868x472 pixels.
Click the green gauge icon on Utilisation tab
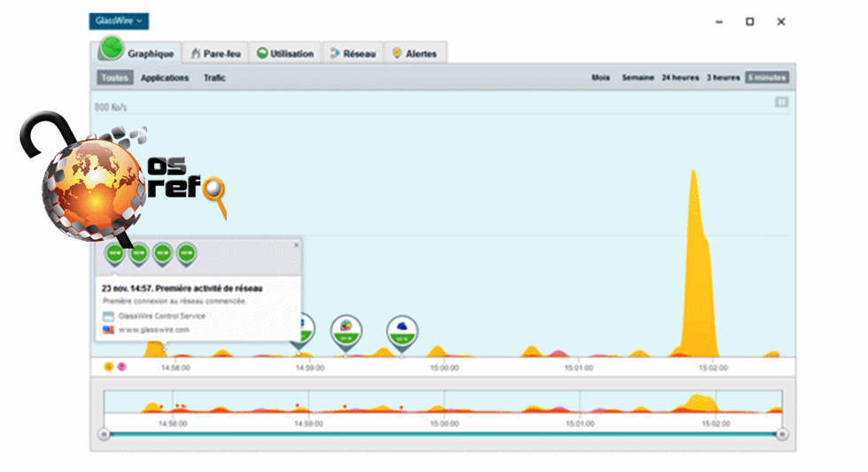pyautogui.click(x=262, y=53)
